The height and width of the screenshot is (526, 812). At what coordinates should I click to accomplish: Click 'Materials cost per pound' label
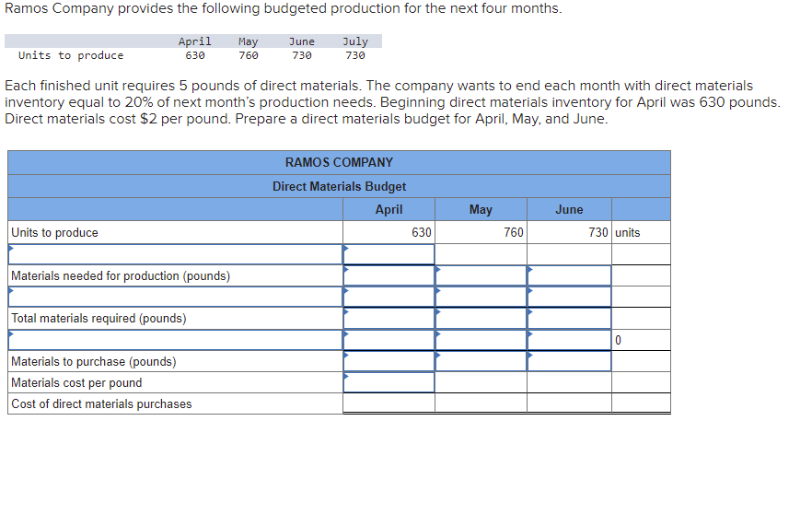pyautogui.click(x=76, y=383)
